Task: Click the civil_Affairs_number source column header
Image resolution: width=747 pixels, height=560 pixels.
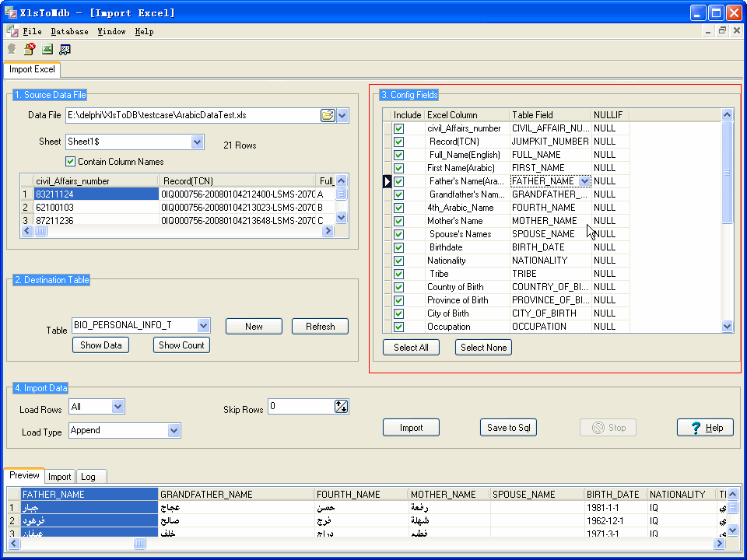Action: (96, 181)
